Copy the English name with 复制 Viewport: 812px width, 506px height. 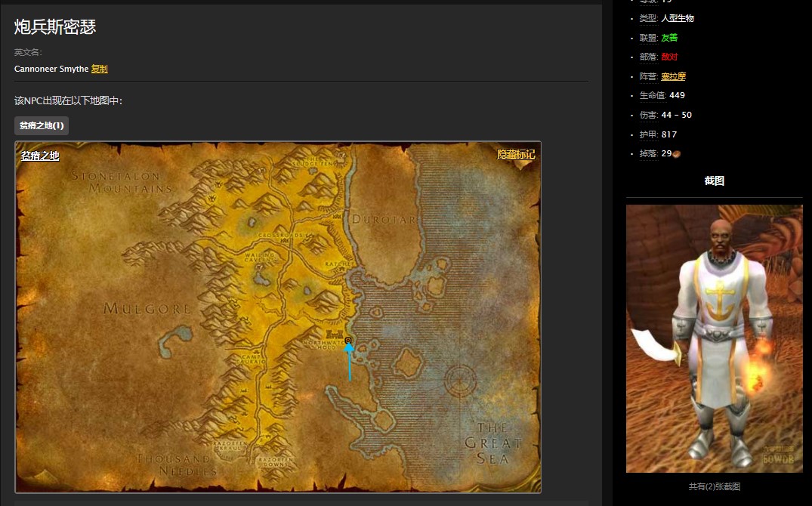tap(100, 69)
